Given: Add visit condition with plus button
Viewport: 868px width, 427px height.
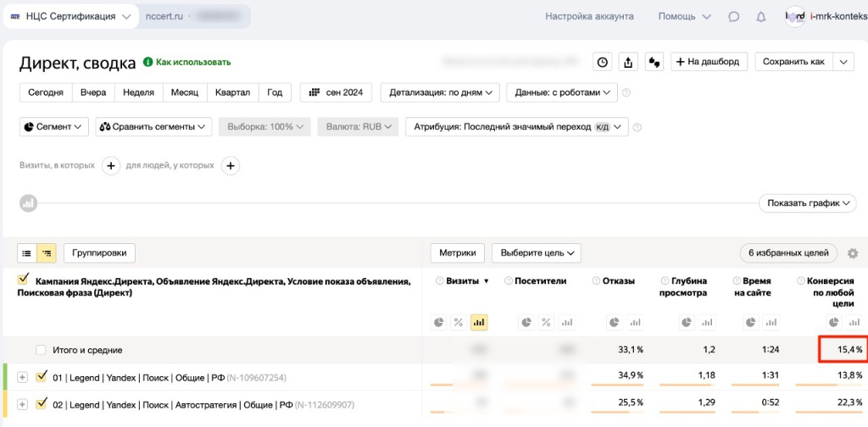Looking at the screenshot, I should 110,166.
